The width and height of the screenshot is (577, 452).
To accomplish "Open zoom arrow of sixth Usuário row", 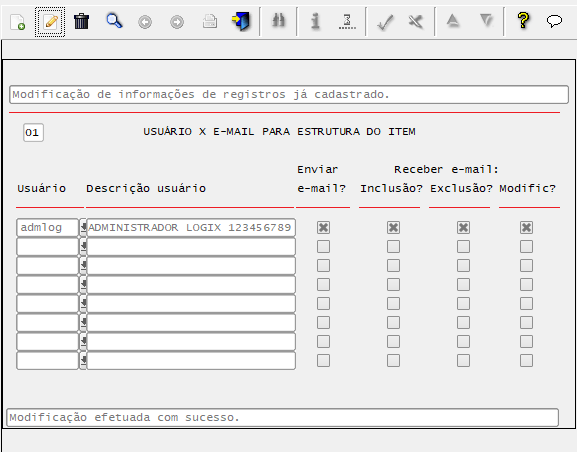I will 83,323.
